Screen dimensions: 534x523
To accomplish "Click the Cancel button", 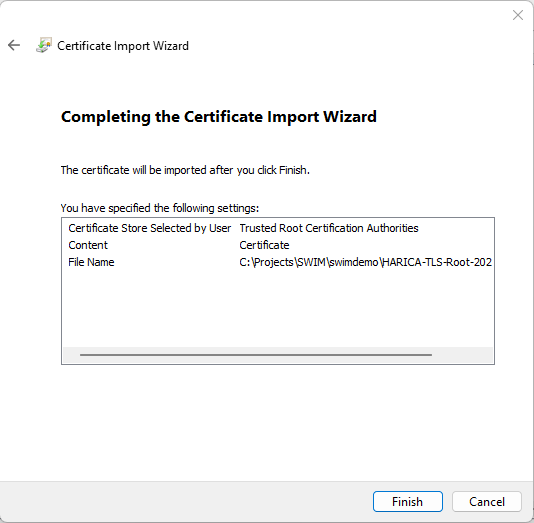I will [x=487, y=502].
